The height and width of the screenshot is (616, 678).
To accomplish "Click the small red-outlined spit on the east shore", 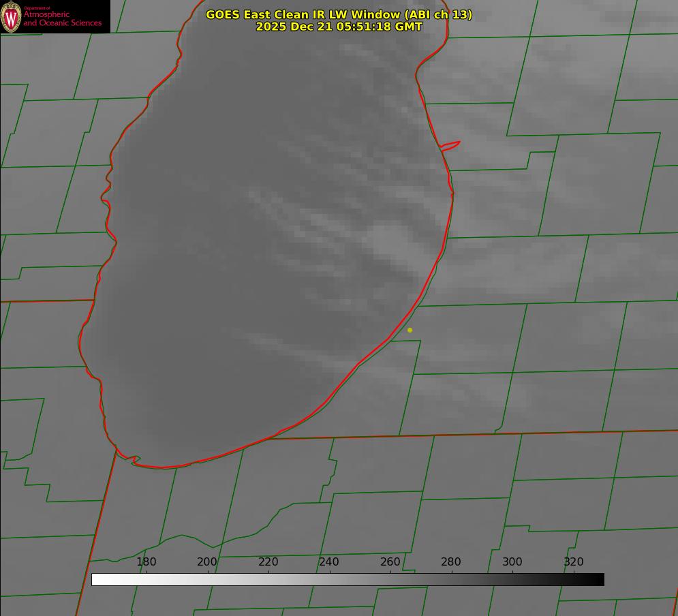I will click(450, 145).
